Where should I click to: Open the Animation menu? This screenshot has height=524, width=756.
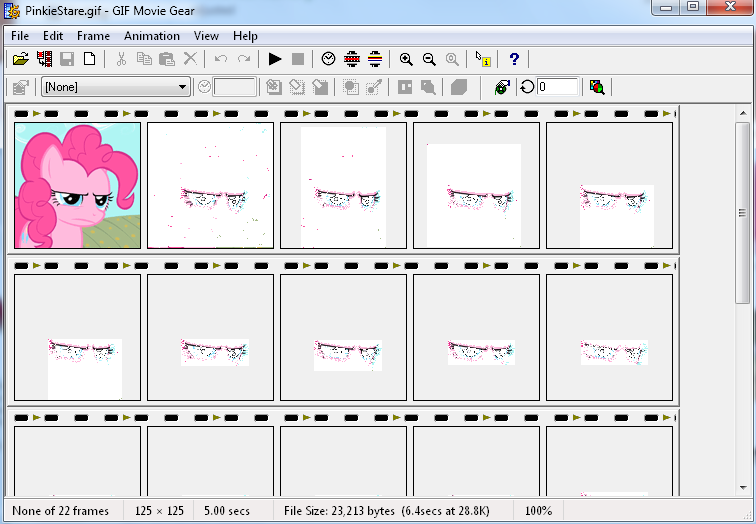152,36
